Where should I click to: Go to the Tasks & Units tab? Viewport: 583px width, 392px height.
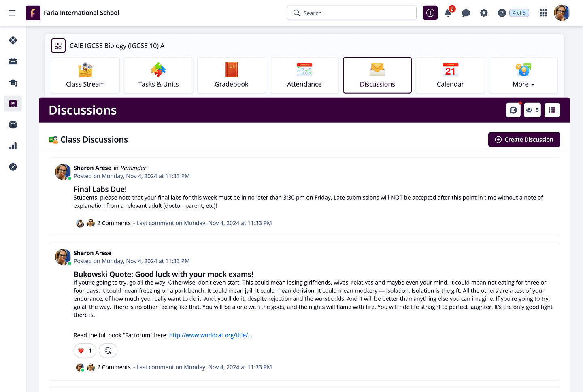click(158, 76)
